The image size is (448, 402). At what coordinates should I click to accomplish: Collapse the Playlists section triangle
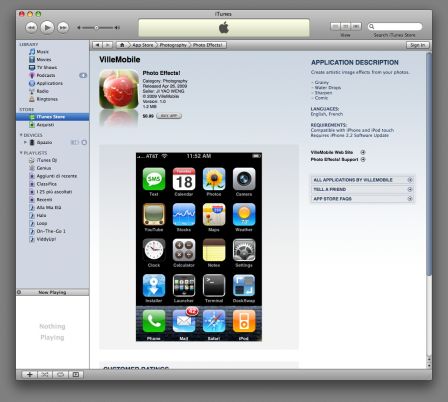[x=21, y=153]
